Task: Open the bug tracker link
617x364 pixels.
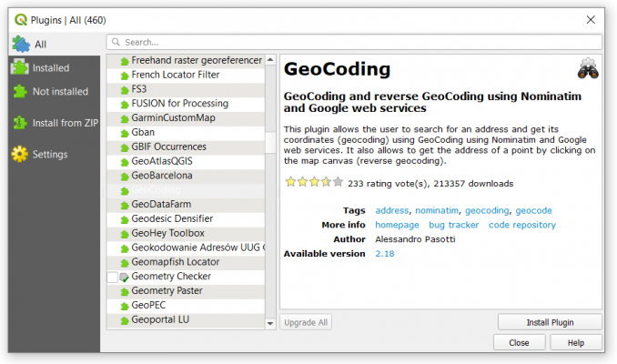Action: point(454,225)
